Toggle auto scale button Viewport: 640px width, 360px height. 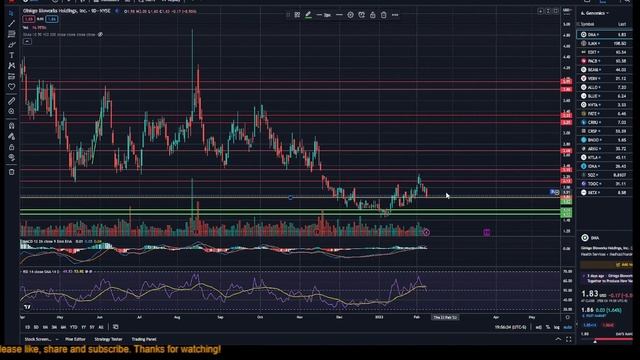(x=568, y=327)
